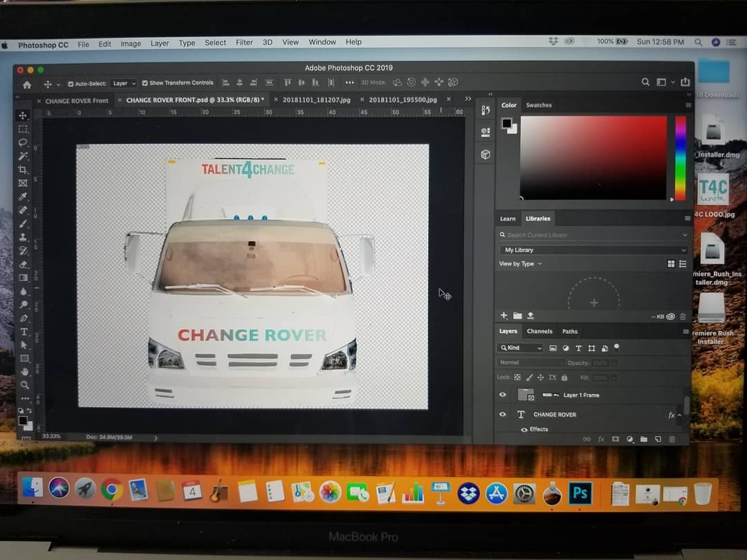
Task: Collapse CHANGE ROVER layer effects arrow
Action: click(x=680, y=416)
